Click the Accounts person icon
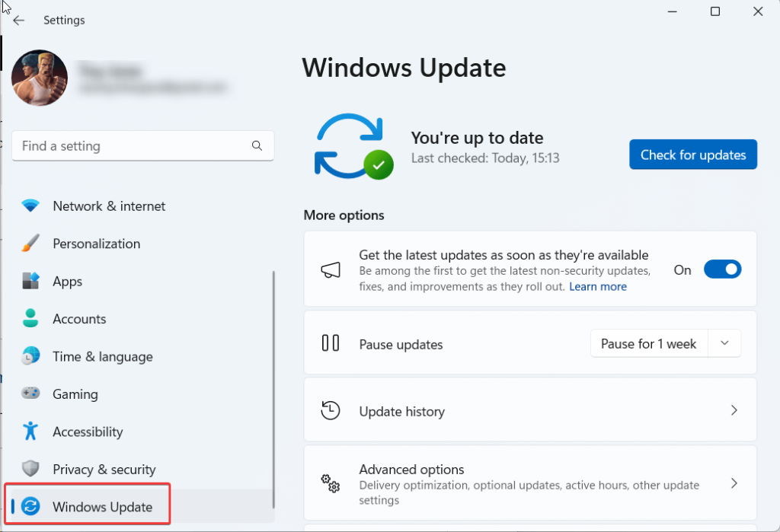Screen dimensions: 780x532 (30, 319)
